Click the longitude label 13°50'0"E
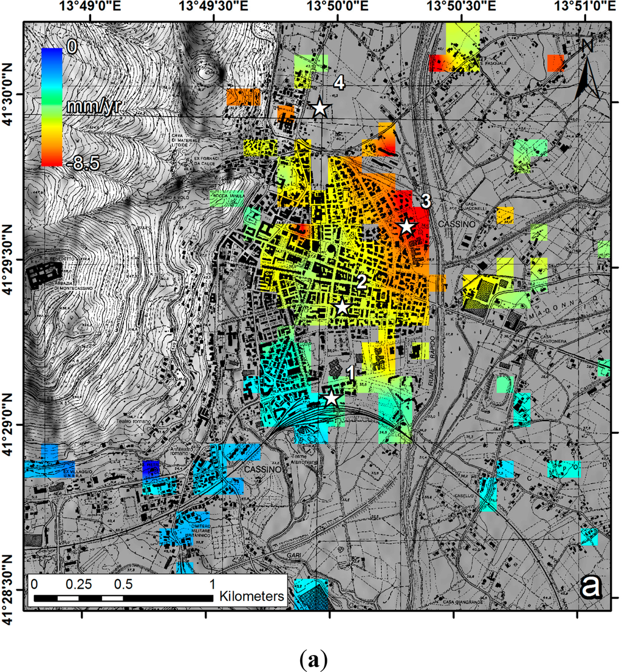This screenshot has height=672, width=622. [338, 7]
